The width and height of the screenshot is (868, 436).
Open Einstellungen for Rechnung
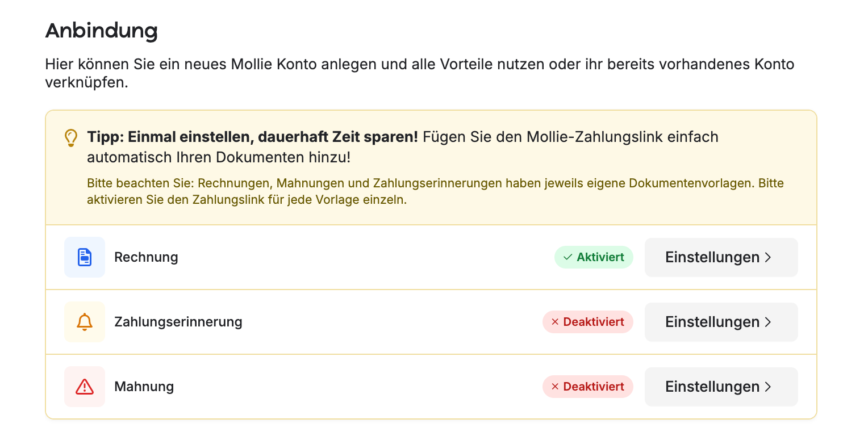(x=721, y=257)
